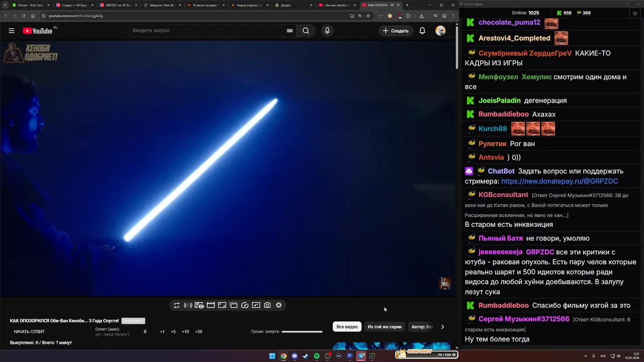
Task: Click the +5 split minutes button
Action: tap(173, 332)
